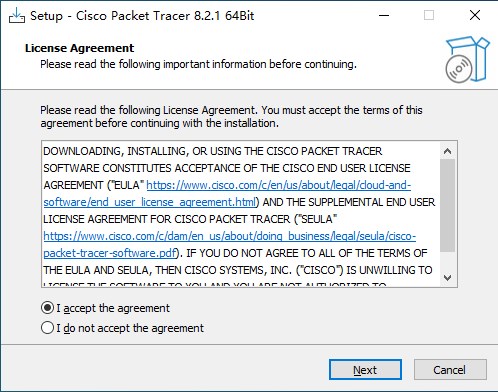Close the Setup window with X

tap(475, 15)
